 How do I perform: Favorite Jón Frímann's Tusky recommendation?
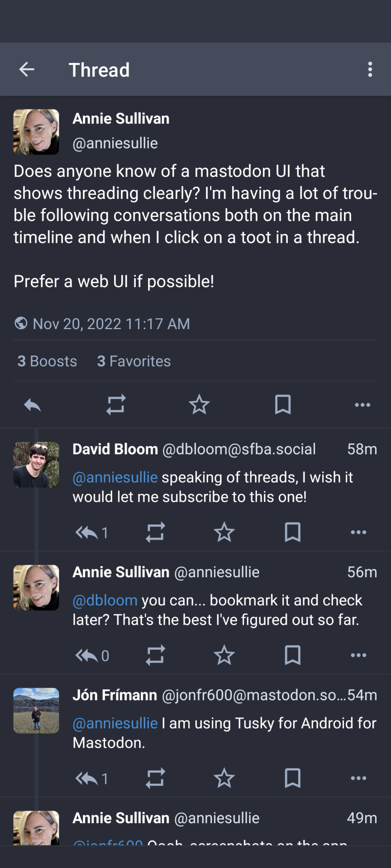pyautogui.click(x=224, y=778)
